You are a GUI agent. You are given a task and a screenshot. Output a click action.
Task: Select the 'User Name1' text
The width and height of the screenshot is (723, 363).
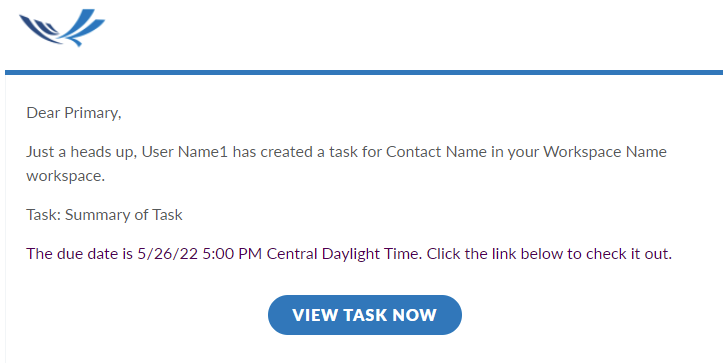coord(185,152)
